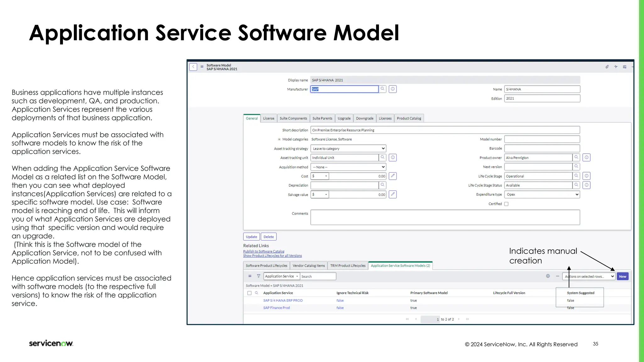Open the Product Catalog tab
The width and height of the screenshot is (644, 362).
tap(409, 118)
